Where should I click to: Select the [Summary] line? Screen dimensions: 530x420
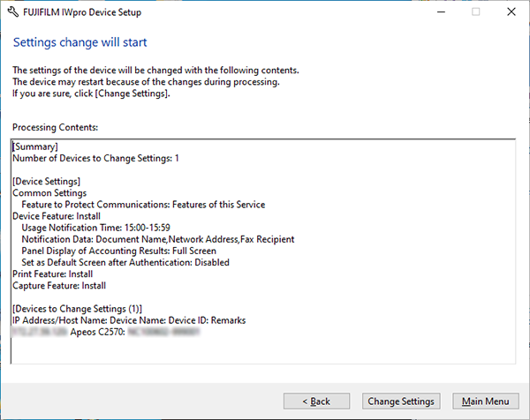click(x=35, y=146)
